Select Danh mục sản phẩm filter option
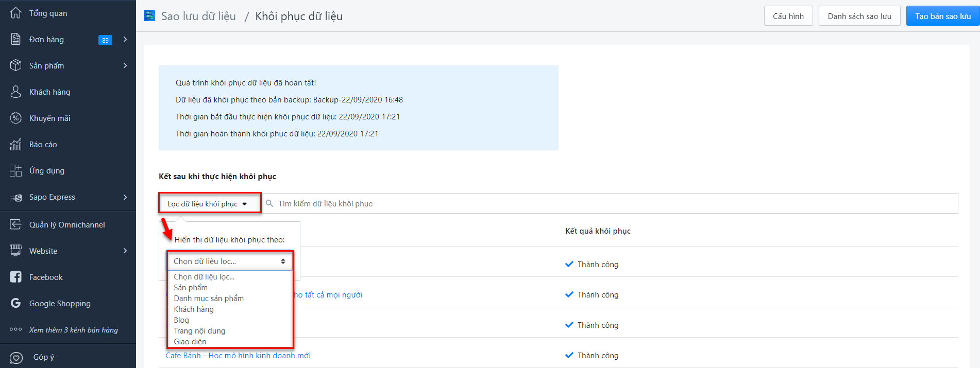 [x=209, y=299]
